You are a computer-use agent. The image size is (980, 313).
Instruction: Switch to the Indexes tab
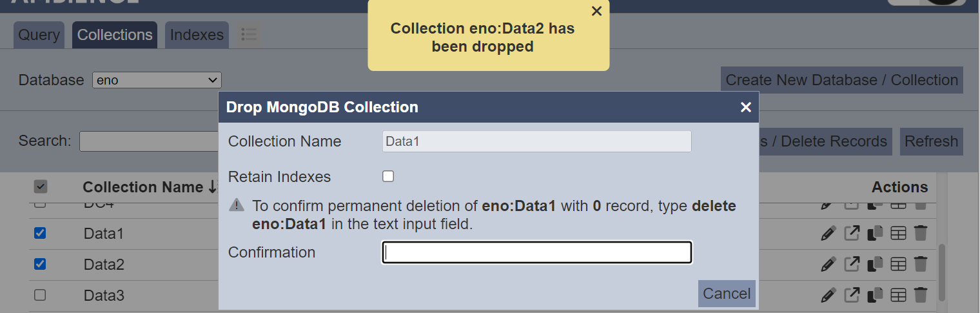[x=197, y=35]
